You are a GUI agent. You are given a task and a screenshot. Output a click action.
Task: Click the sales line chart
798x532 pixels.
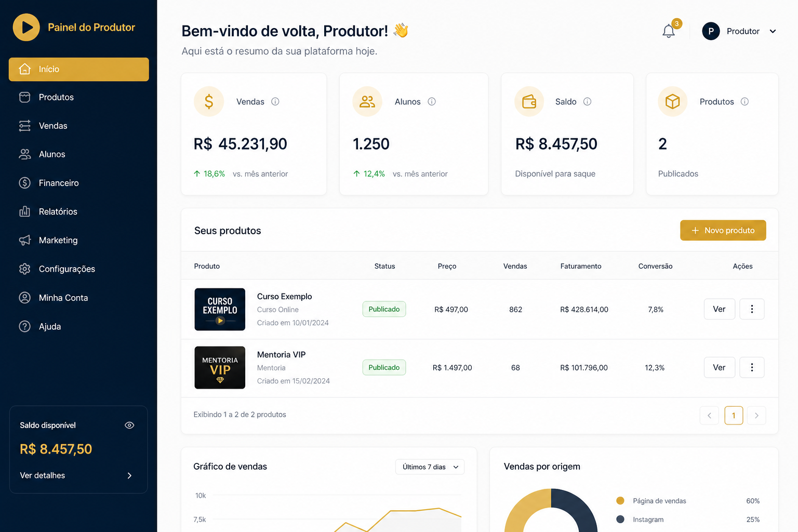397,520
